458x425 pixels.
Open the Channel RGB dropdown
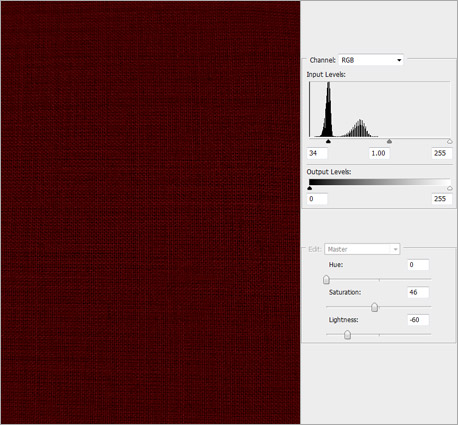pyautogui.click(x=371, y=60)
